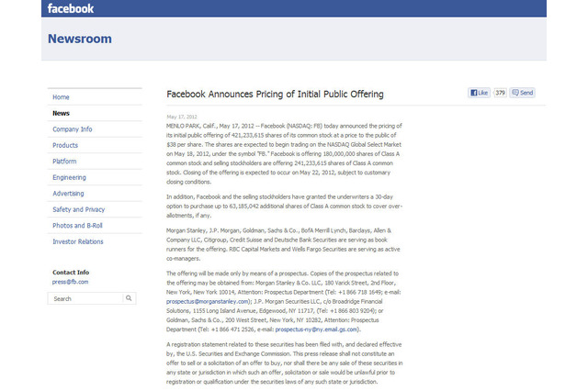Click the 379 like count
Image resolution: width=588 pixels, height=391 pixels.
500,93
